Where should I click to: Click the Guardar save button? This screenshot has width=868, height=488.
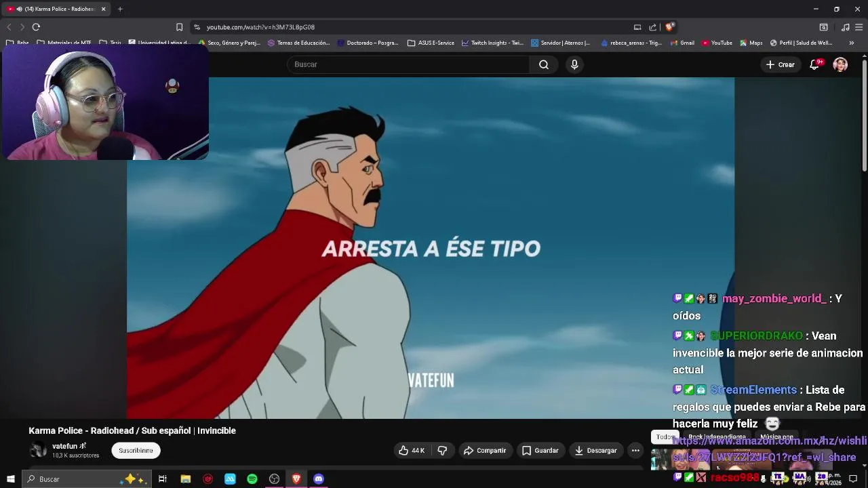point(540,450)
